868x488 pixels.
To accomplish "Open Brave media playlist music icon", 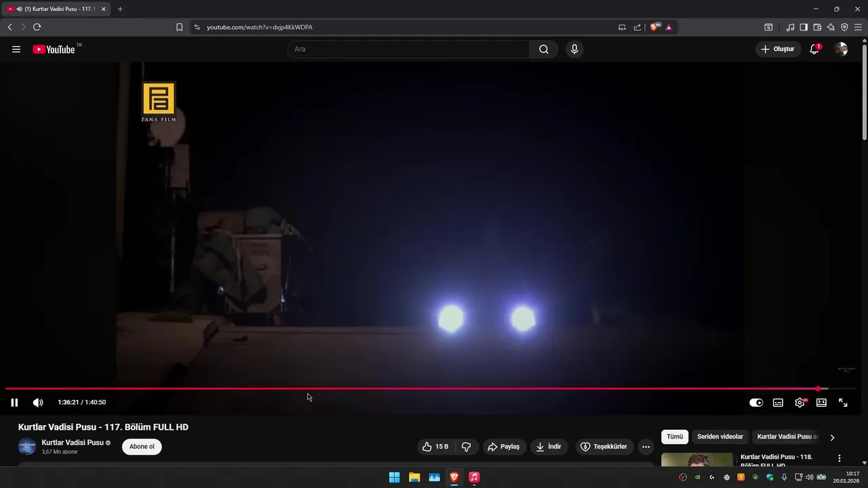I will [x=790, y=27].
